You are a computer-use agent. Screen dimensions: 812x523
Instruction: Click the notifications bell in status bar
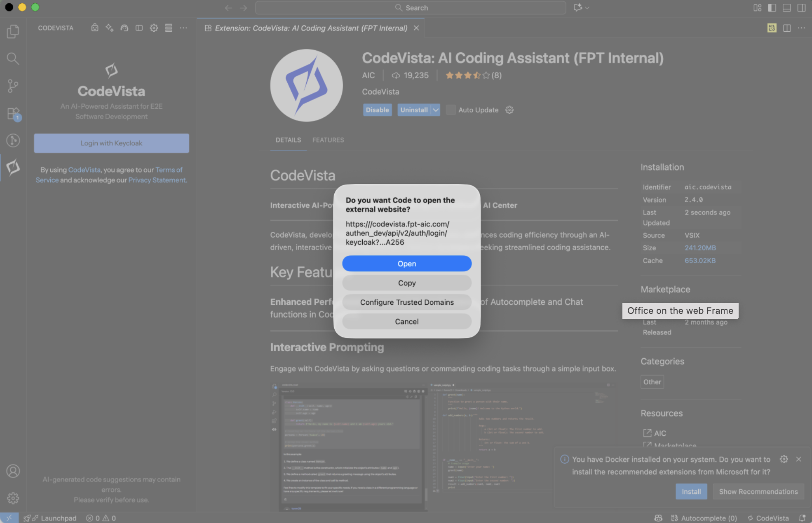tap(802, 518)
